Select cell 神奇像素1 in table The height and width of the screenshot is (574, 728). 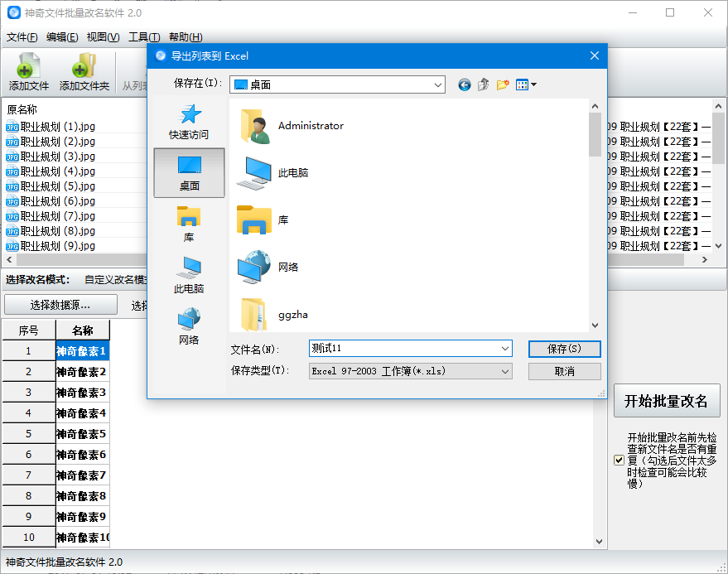(83, 351)
